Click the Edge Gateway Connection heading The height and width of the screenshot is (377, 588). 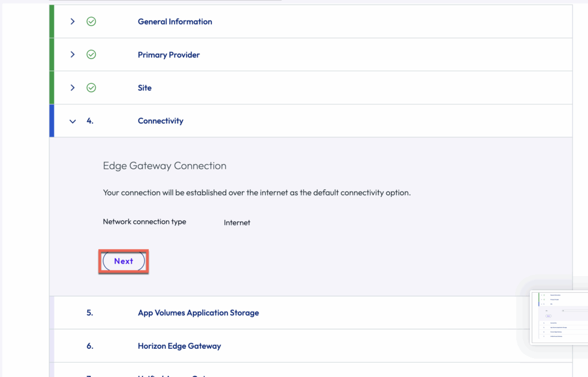164,166
